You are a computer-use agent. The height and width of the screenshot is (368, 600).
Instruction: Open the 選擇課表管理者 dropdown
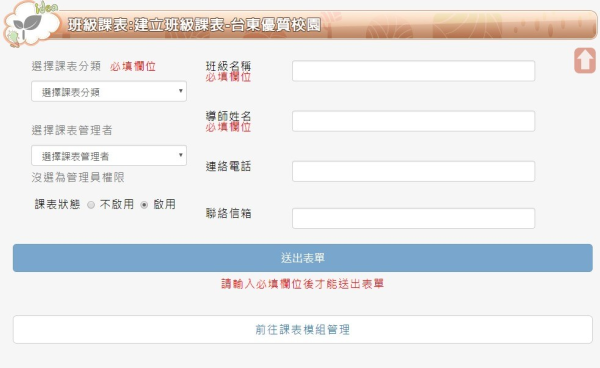tap(109, 156)
